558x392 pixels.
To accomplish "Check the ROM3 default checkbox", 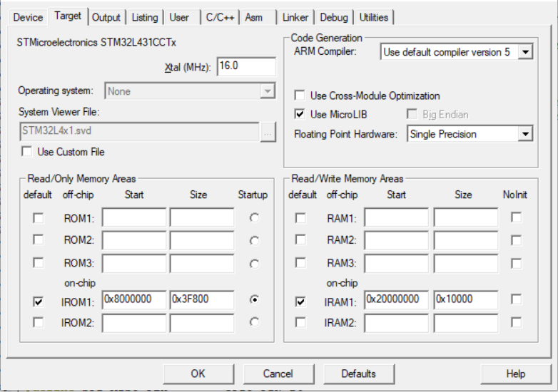I will [38, 263].
